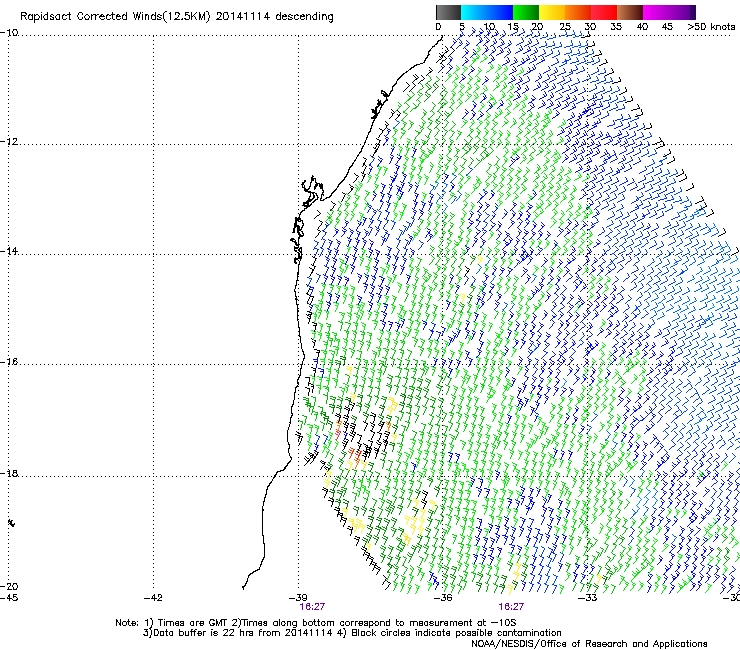The width and height of the screenshot is (740, 650).
Task: Click the 'Rapidscat Corrected Winds(12.5KM) 20141114 descending' title
Action: point(177,17)
